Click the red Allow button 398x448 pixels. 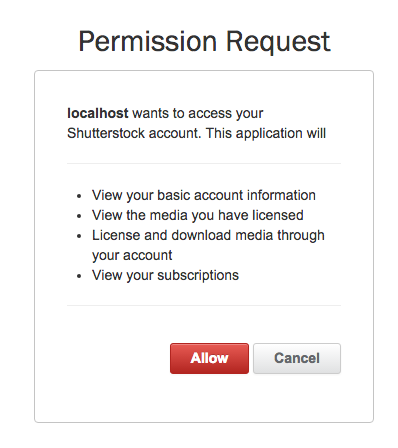click(209, 358)
